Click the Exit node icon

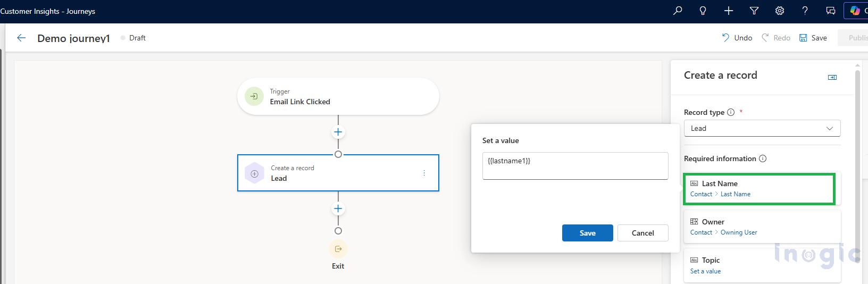(x=338, y=249)
